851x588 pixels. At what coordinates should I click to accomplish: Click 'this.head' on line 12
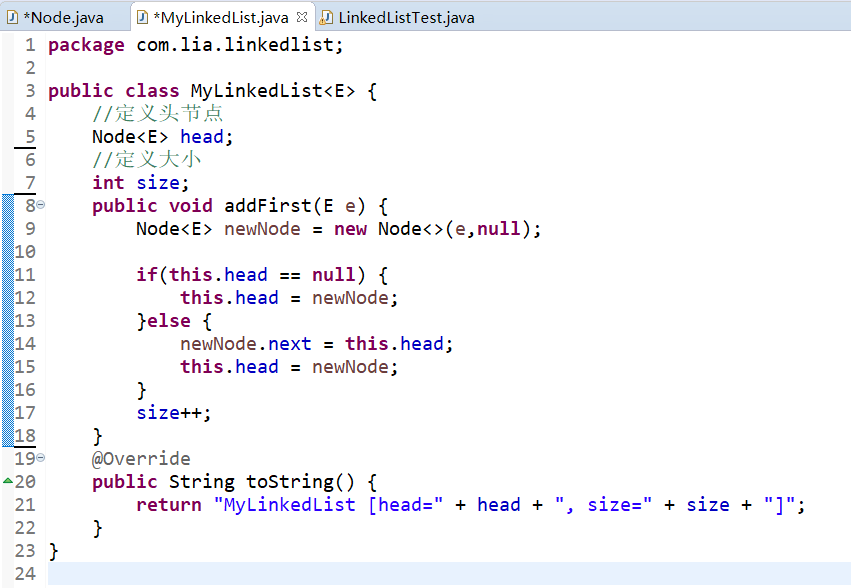click(229, 298)
